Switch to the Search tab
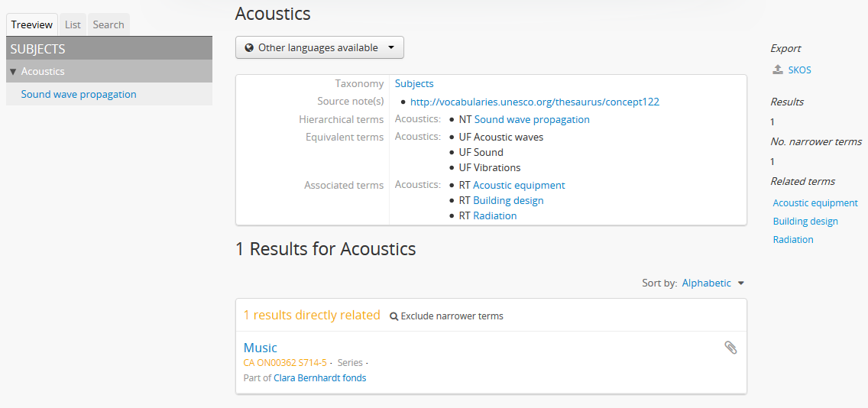This screenshot has width=868, height=408. (x=108, y=24)
